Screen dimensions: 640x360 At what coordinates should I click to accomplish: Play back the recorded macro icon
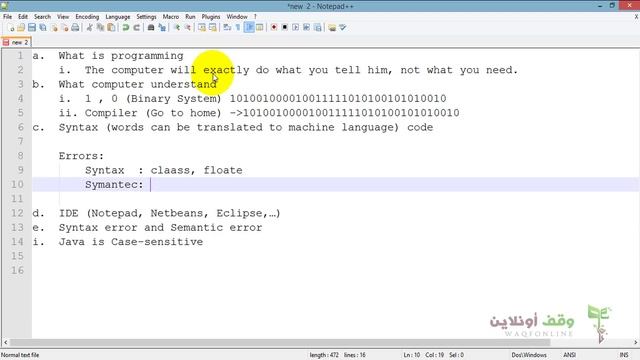click(296, 27)
